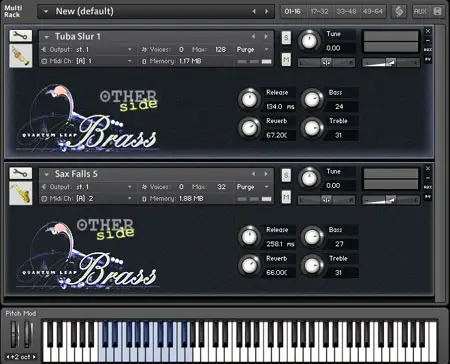
Task: Remove the Sax Falls 5 instrument with X
Action: click(428, 168)
